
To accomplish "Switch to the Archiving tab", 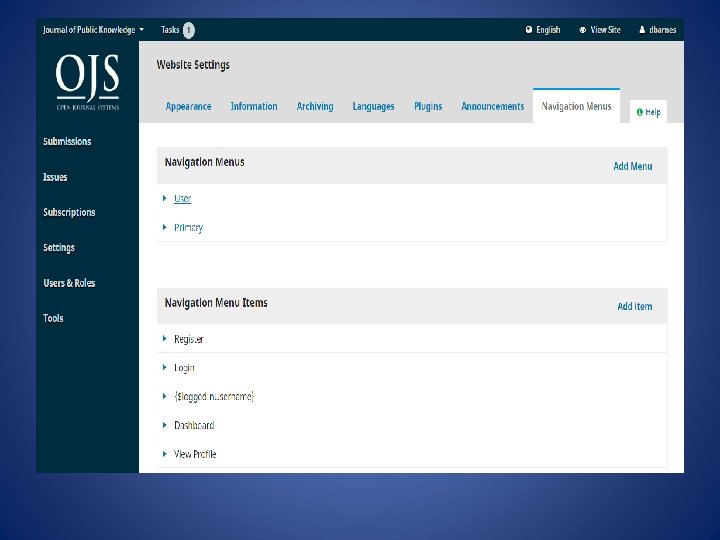I will point(315,107).
